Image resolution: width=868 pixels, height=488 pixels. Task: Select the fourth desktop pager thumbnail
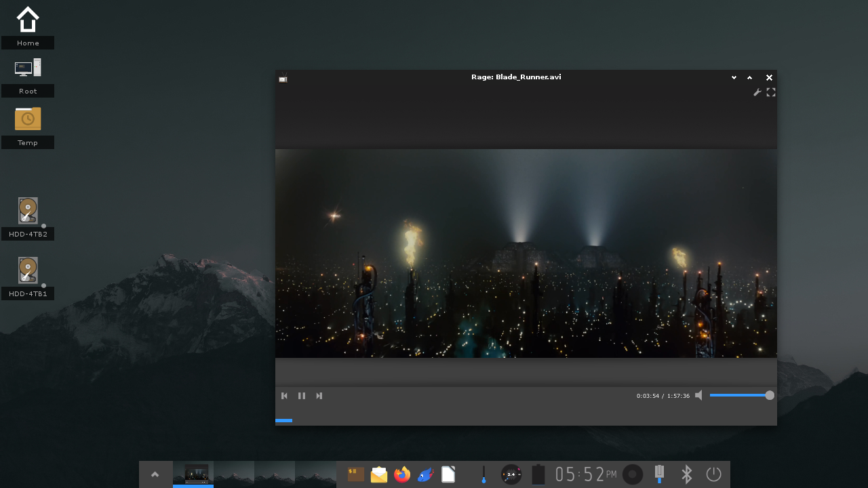pos(316,473)
